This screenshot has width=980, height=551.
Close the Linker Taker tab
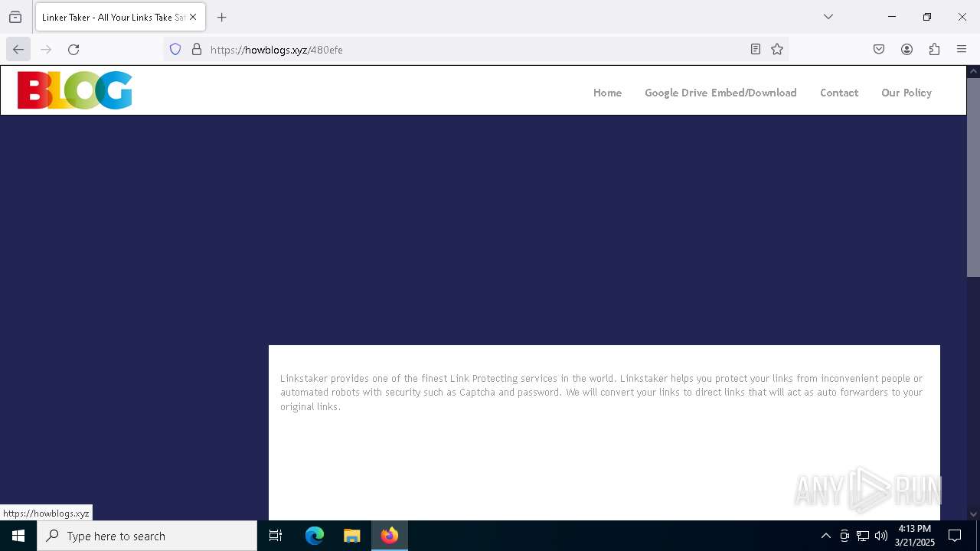click(x=193, y=17)
